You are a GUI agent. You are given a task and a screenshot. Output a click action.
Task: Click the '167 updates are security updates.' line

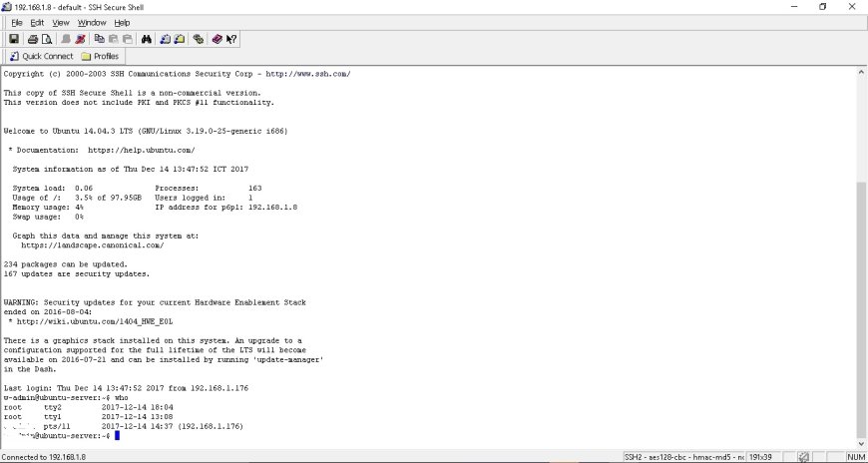[77, 273]
